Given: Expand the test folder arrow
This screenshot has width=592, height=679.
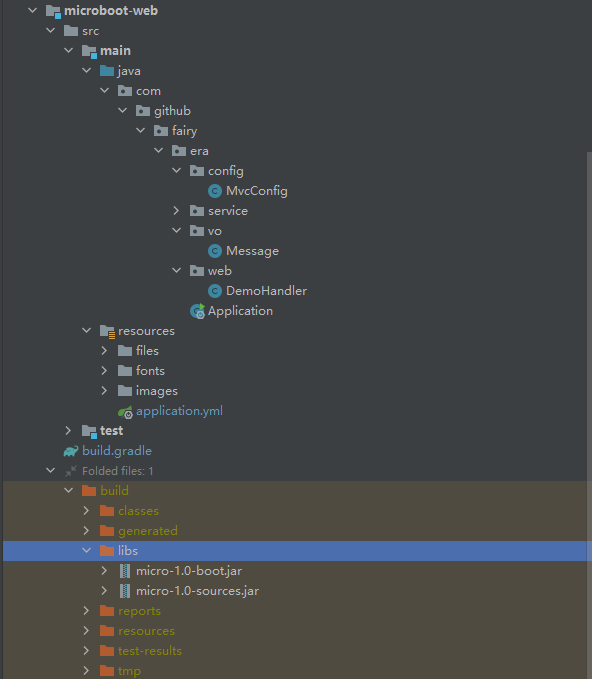Looking at the screenshot, I should (x=68, y=430).
